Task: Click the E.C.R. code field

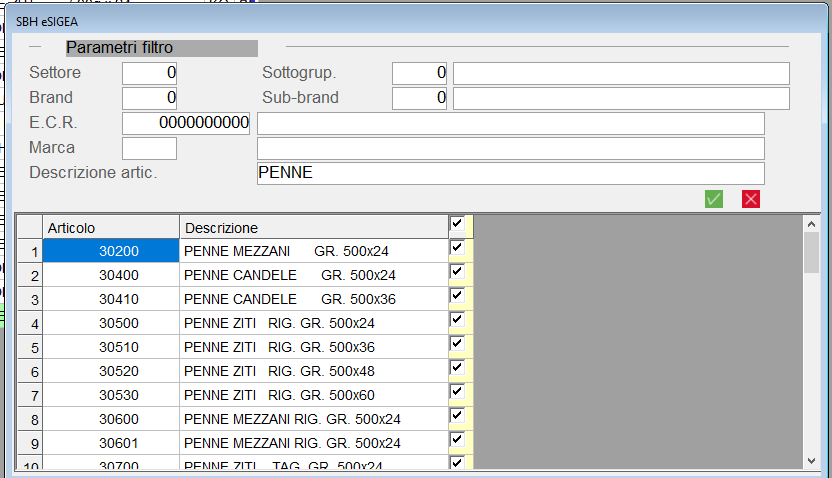Action: point(186,123)
